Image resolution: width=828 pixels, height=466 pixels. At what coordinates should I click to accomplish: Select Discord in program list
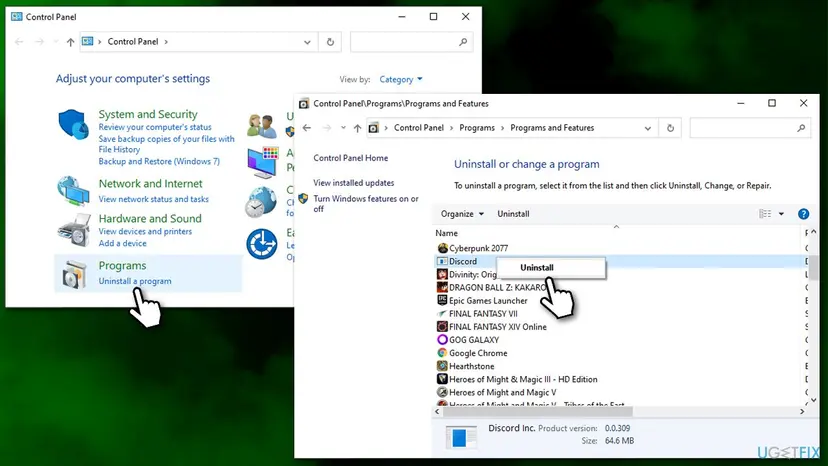[x=463, y=261]
